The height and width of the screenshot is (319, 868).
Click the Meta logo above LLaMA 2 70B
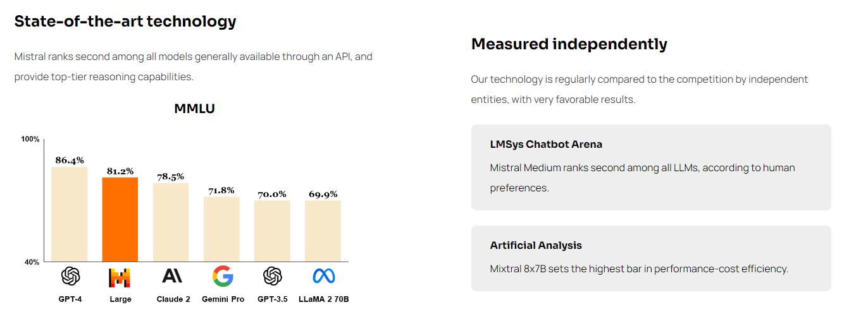point(323,276)
